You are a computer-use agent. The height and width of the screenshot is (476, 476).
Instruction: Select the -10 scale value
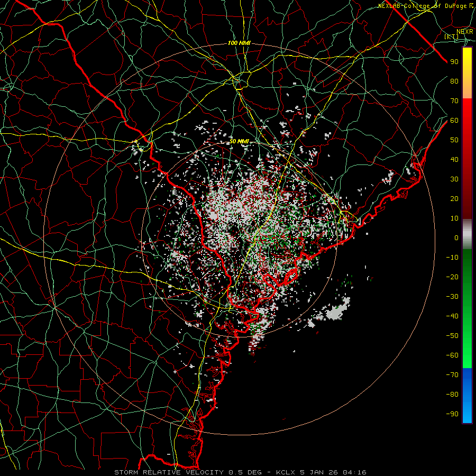coord(452,258)
